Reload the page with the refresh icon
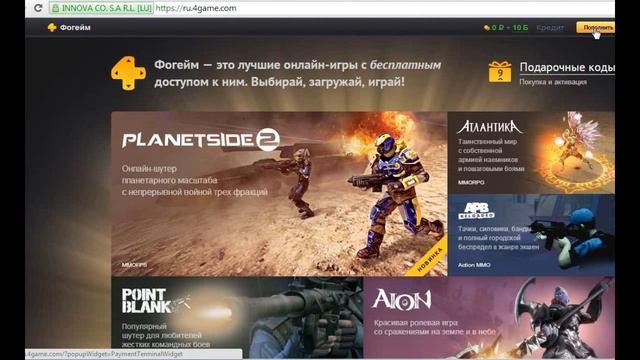 click(x=38, y=8)
